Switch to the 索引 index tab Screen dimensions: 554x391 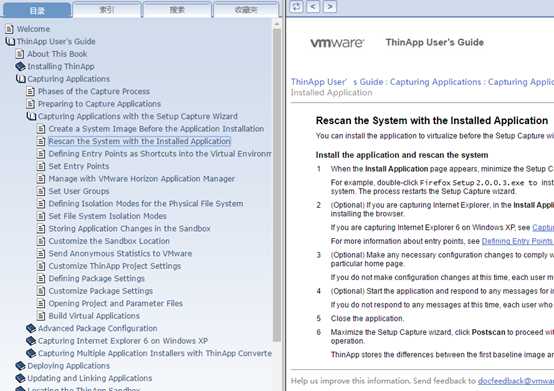(107, 10)
